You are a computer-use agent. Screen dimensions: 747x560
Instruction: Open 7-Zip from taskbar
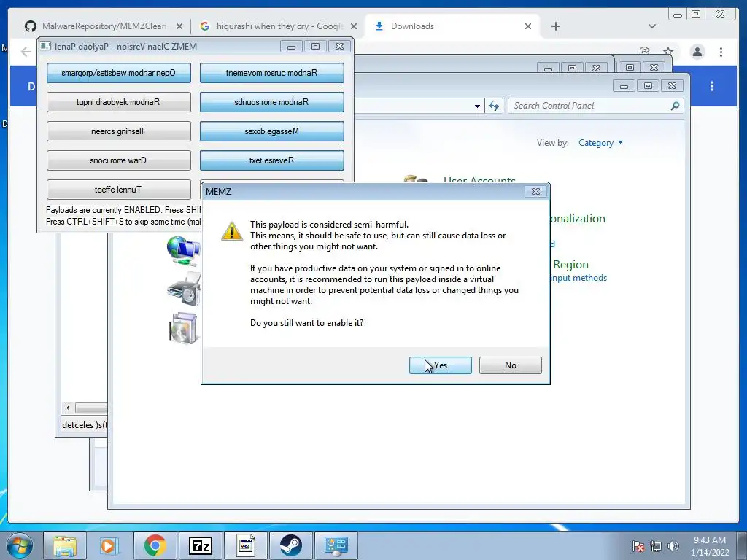click(200, 545)
